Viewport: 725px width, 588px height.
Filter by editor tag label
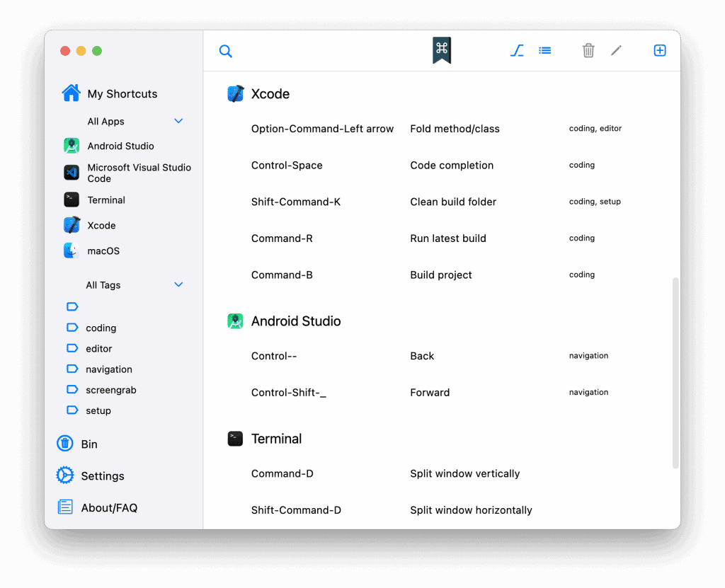(x=99, y=349)
